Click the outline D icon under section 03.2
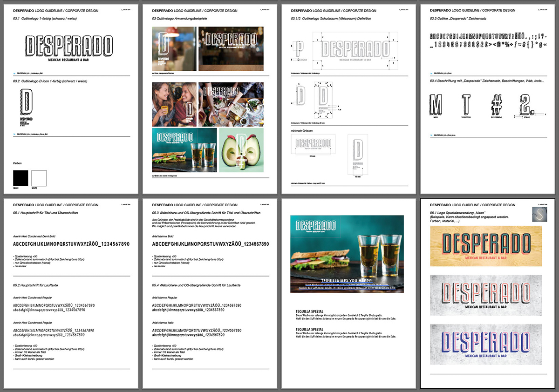Image resolution: width=559 pixels, height=392 pixels. pyautogui.click(x=27, y=101)
